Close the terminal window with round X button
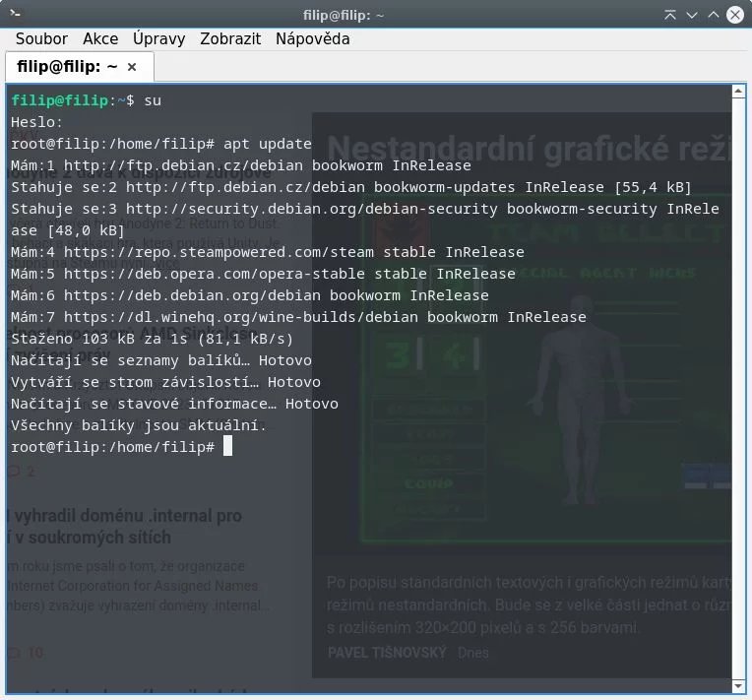 pyautogui.click(x=734, y=15)
